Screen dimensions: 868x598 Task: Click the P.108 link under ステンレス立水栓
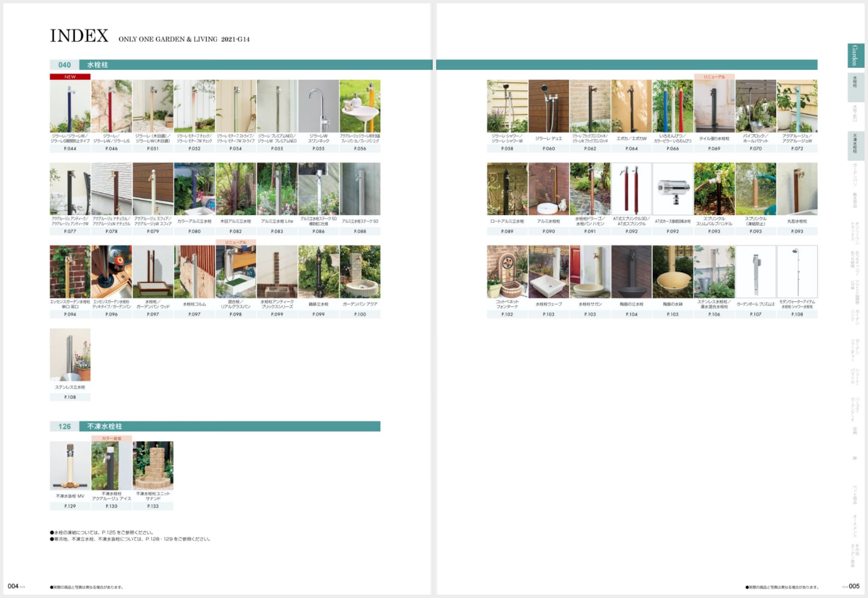pos(70,397)
